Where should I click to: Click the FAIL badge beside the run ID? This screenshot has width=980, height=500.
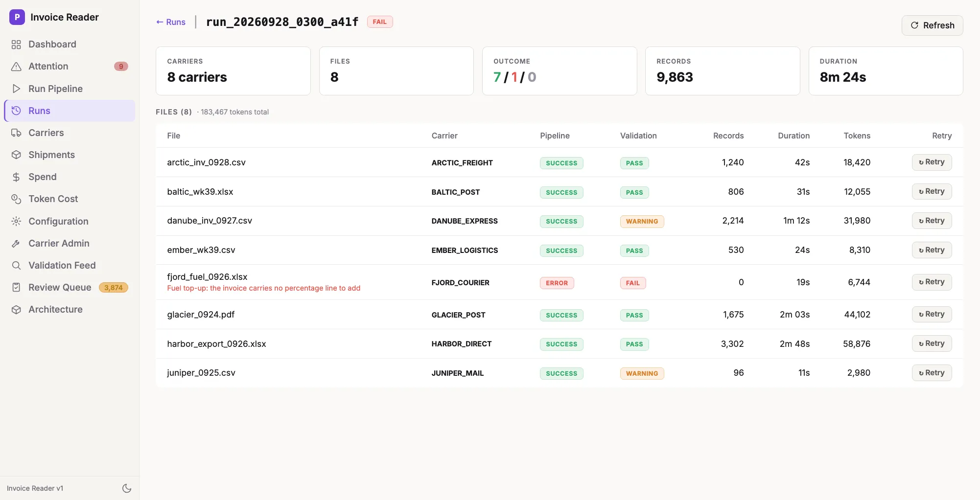click(x=380, y=22)
